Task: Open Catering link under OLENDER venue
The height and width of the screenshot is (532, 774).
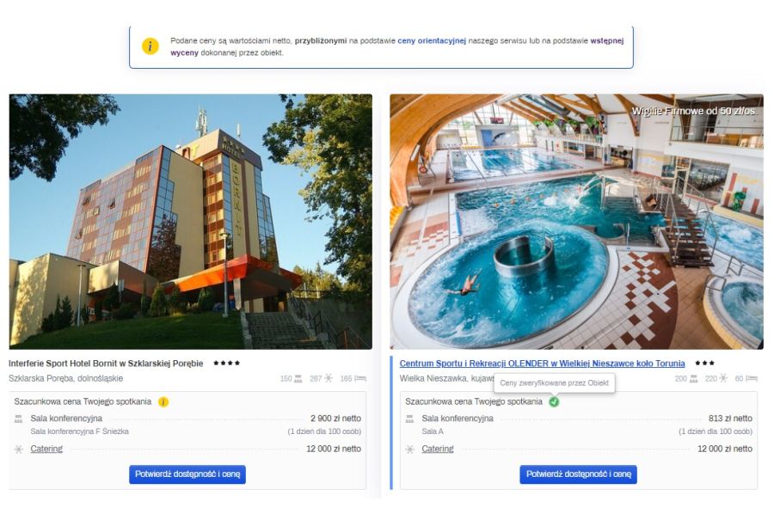Action: 438,449
